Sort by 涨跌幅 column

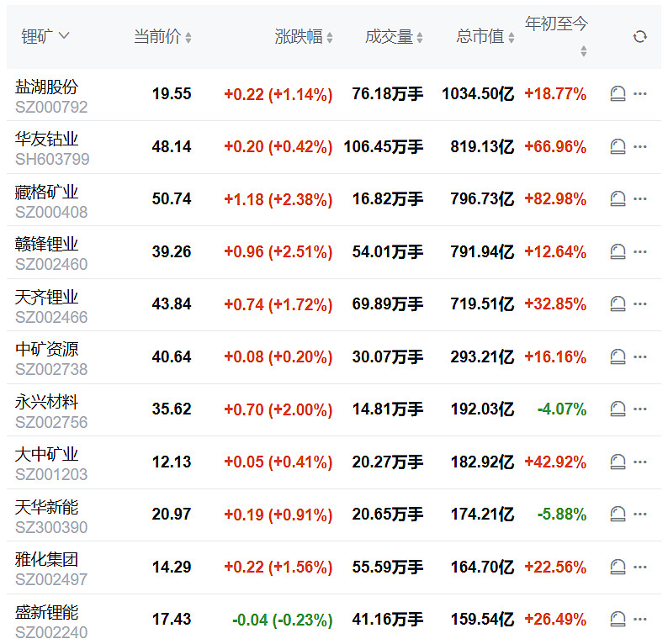click(x=304, y=37)
